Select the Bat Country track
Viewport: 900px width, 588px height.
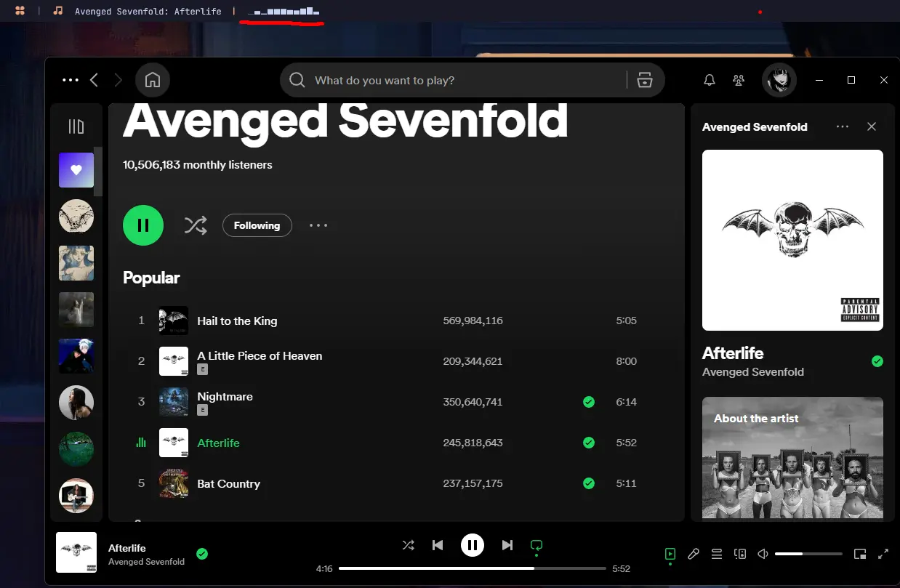point(228,483)
